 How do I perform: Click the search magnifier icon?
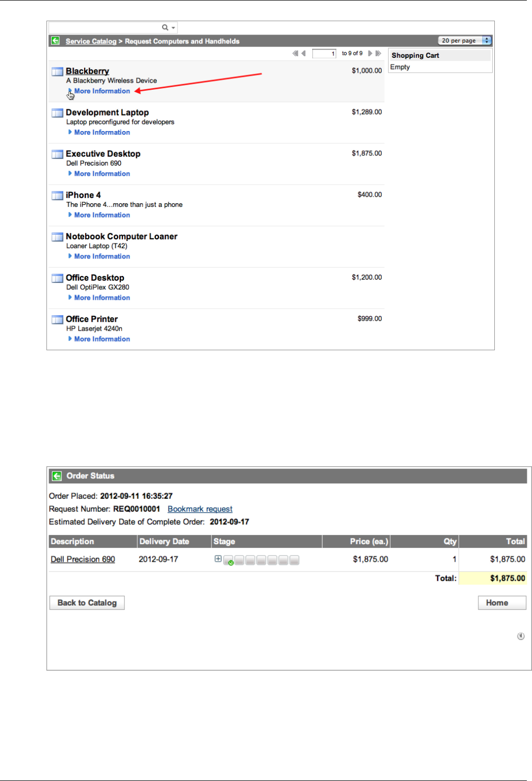[165, 27]
